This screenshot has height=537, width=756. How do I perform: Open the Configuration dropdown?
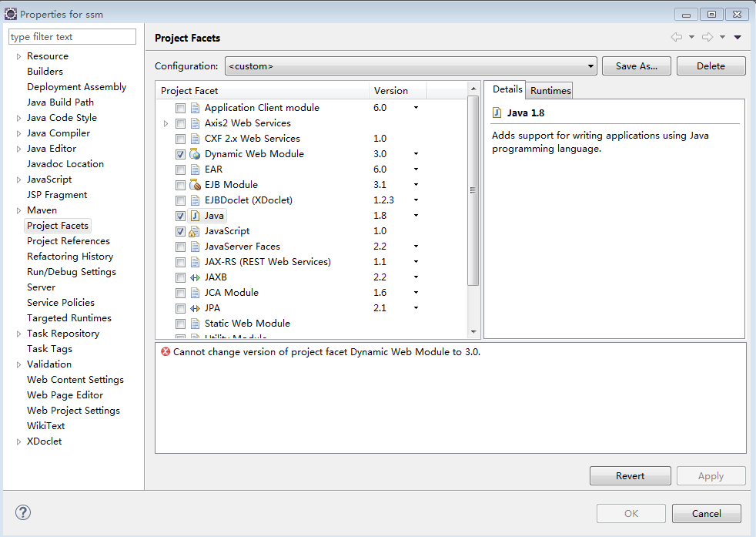coord(410,66)
